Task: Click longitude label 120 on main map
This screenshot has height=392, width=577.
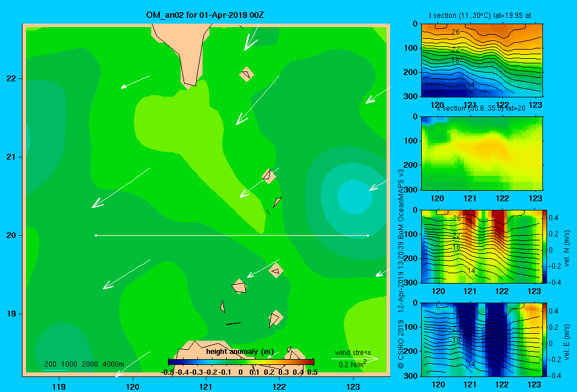Action: point(133,386)
